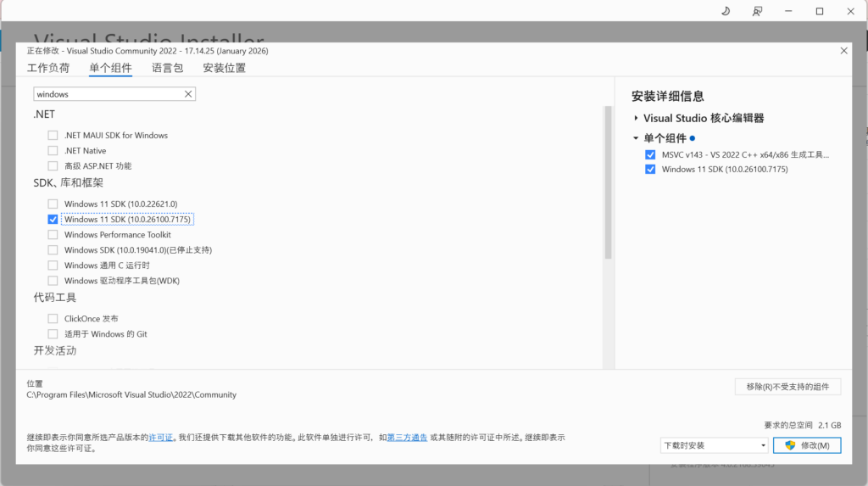Minimize the Visual Studio Installer window
This screenshot has width=868, height=486.
pyautogui.click(x=788, y=11)
